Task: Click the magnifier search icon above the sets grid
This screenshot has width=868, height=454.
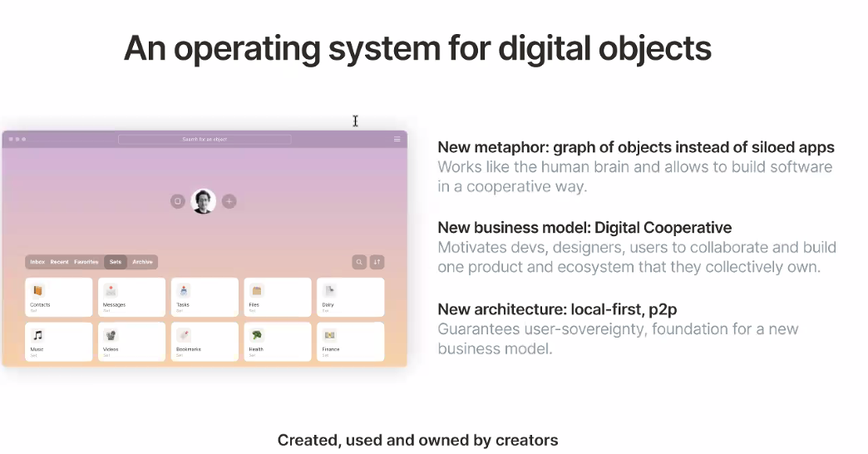Action: point(359,262)
